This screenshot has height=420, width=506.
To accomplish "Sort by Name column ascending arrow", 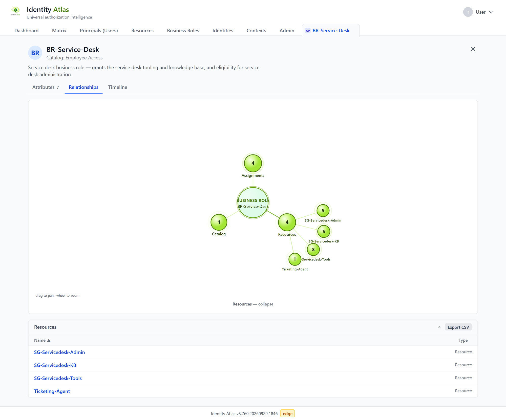I will pyautogui.click(x=49, y=340).
